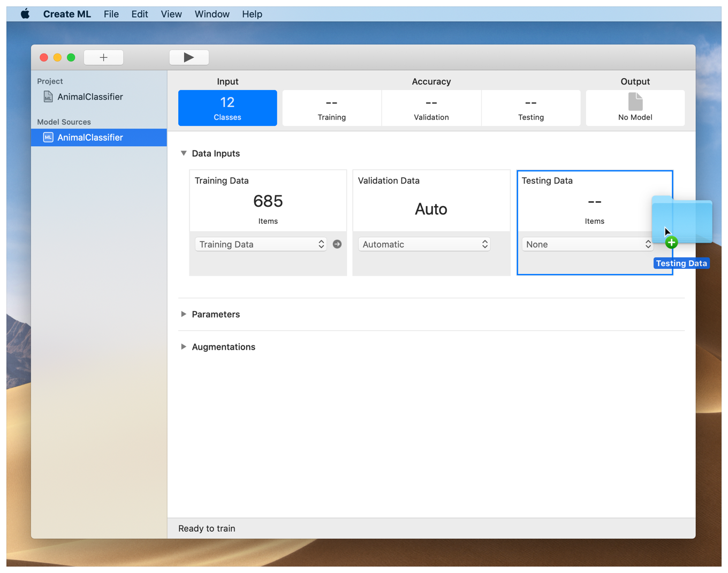Open the Training Data source dropdown
Image resolution: width=728 pixels, height=573 pixels.
261,244
